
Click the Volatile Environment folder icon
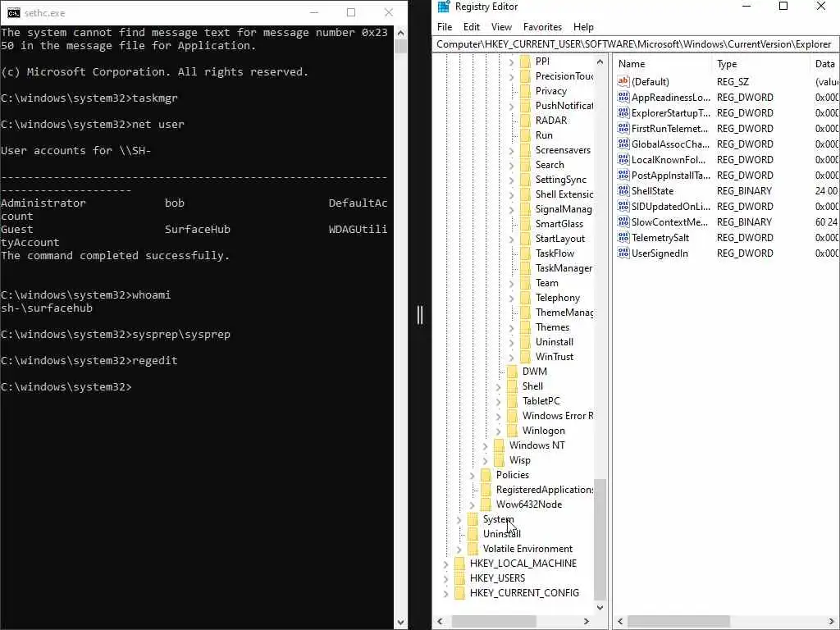pyautogui.click(x=473, y=549)
